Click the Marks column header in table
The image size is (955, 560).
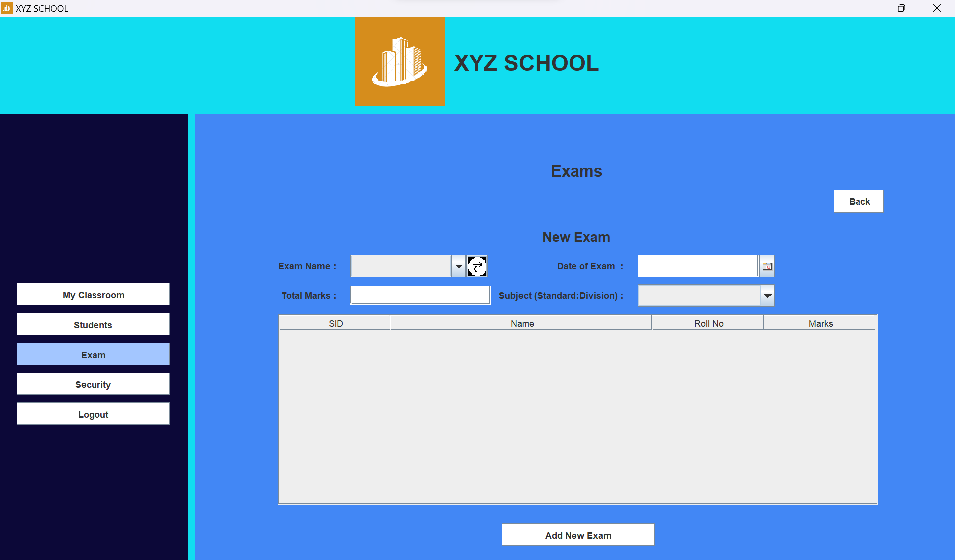point(820,323)
